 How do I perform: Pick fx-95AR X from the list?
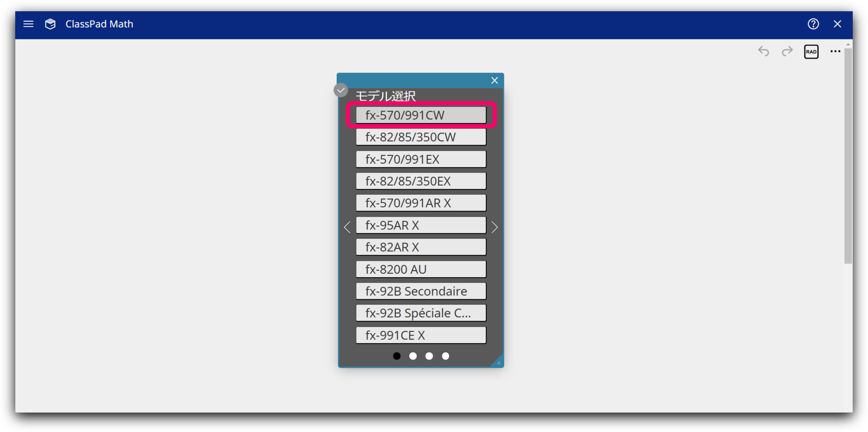[x=421, y=225]
